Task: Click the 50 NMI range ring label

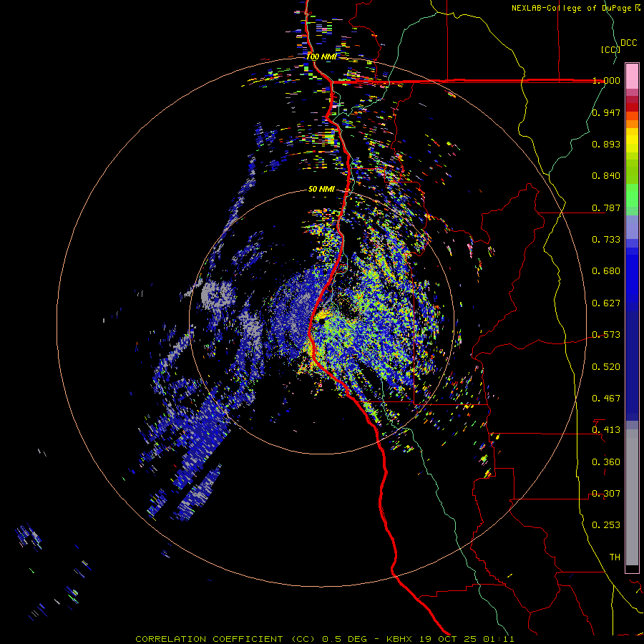Action: (321, 190)
